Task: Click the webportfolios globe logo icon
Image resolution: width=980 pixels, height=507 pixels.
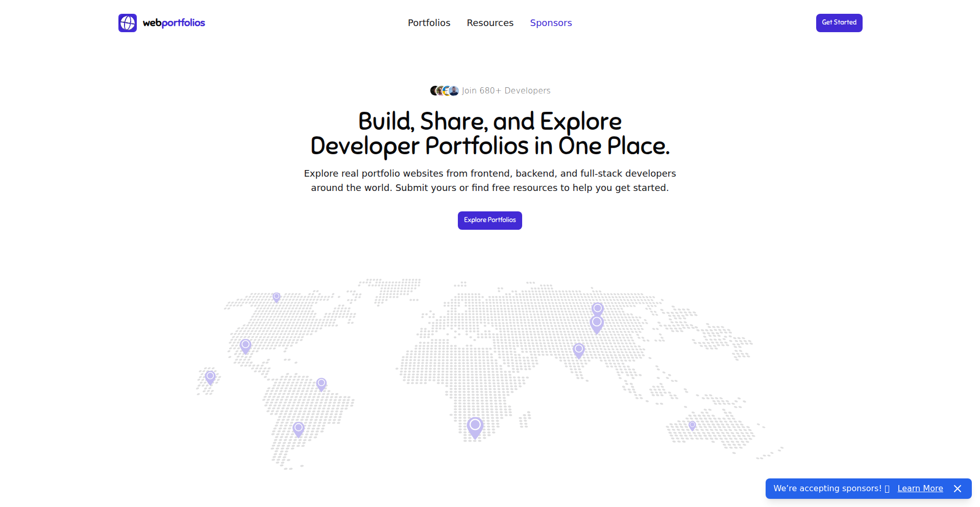Action: 128,23
